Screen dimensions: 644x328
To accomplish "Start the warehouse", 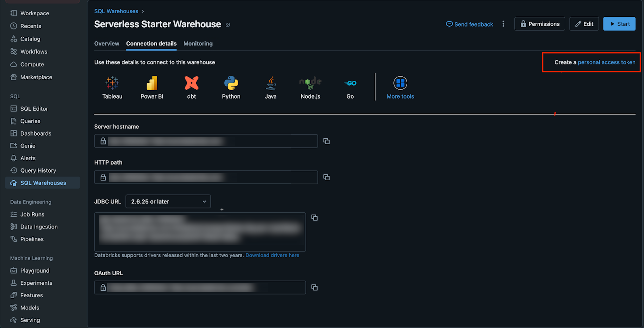I will pyautogui.click(x=619, y=24).
